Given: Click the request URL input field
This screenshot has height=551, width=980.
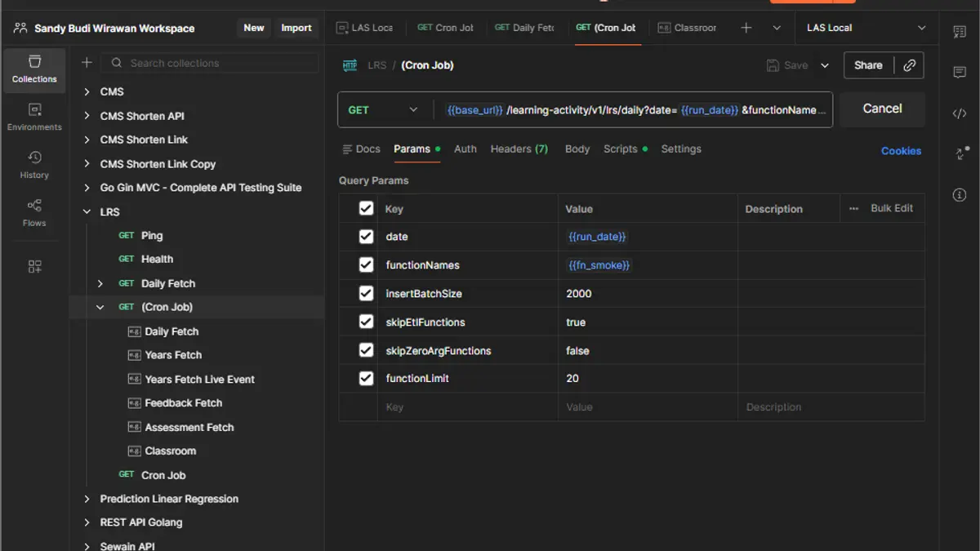Looking at the screenshot, I should (634, 110).
